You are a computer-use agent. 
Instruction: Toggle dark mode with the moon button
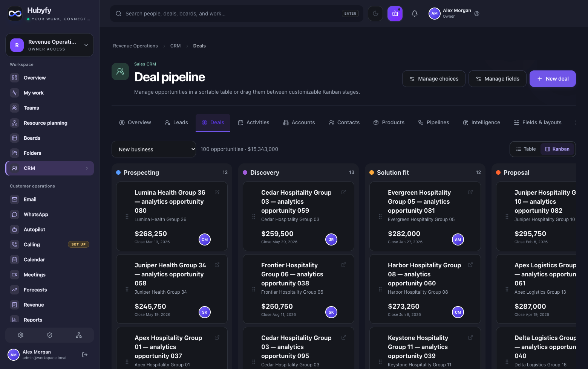click(x=375, y=14)
